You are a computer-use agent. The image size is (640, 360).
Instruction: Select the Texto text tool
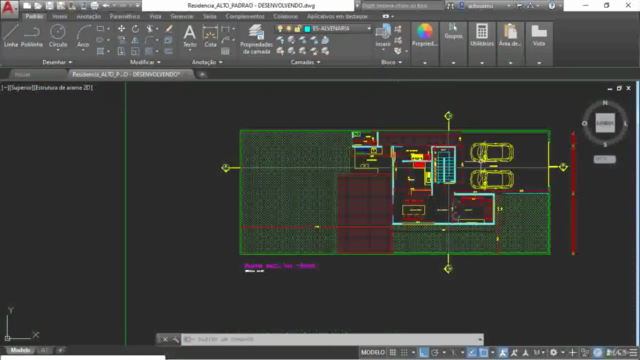tap(189, 36)
